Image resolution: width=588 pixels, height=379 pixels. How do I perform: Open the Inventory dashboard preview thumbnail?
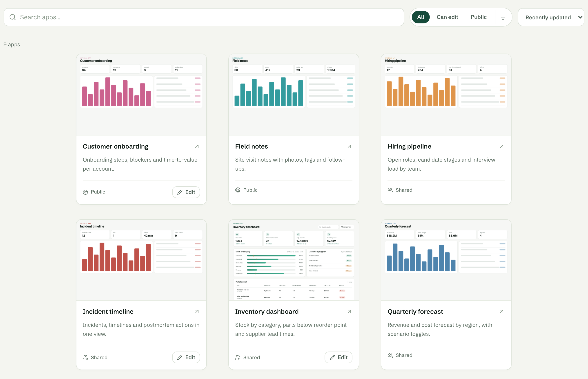click(294, 260)
